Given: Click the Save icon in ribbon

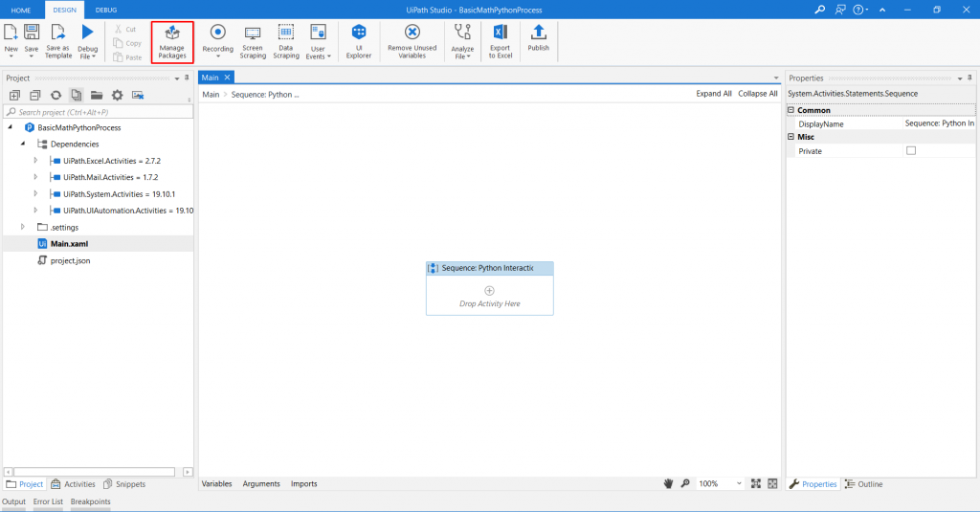Looking at the screenshot, I should pos(32,32).
